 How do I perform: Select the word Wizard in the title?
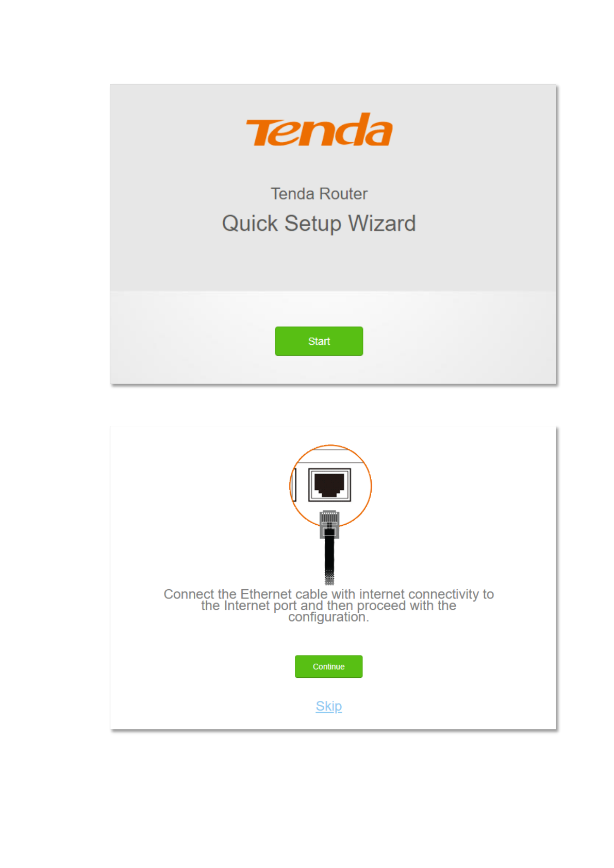tap(382, 224)
